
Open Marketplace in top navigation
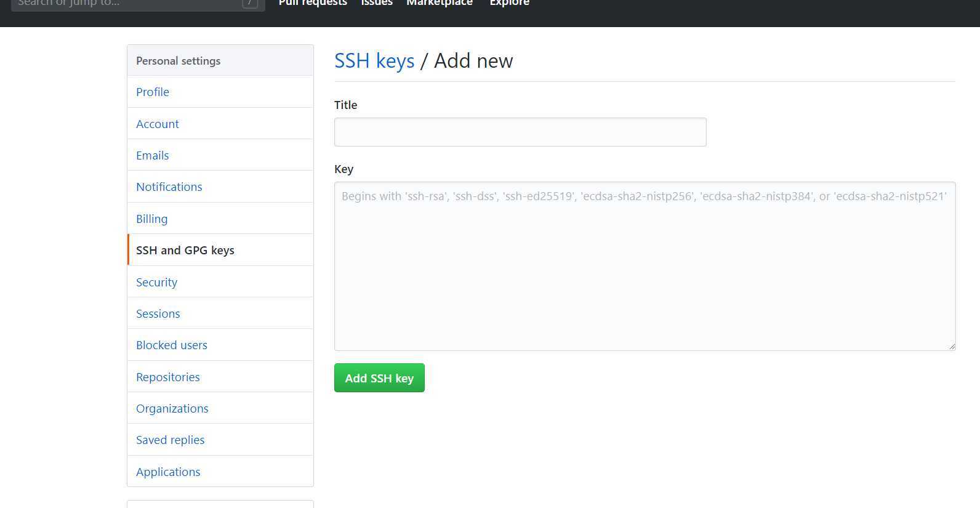[x=440, y=3]
